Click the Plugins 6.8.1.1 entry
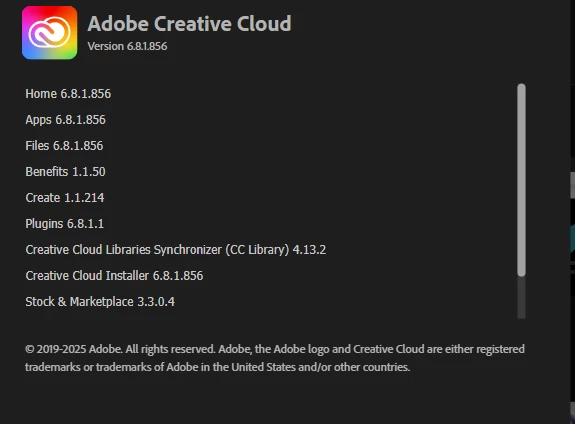Screen dimensions: 575x424 [x=65, y=224]
